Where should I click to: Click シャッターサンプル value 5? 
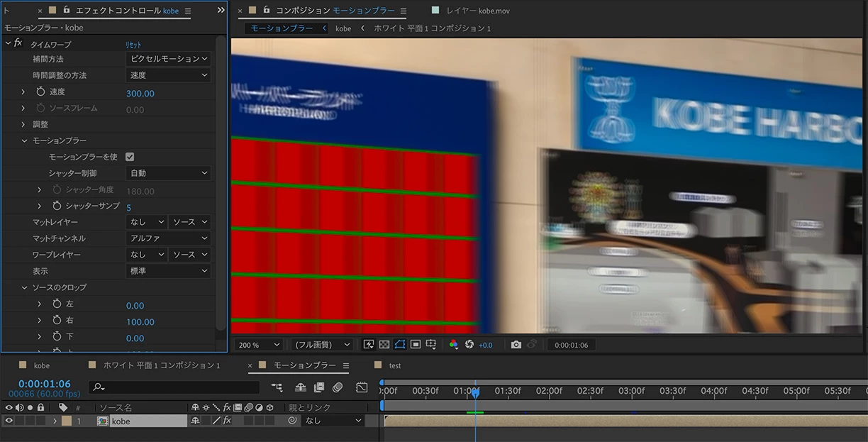[x=128, y=207]
